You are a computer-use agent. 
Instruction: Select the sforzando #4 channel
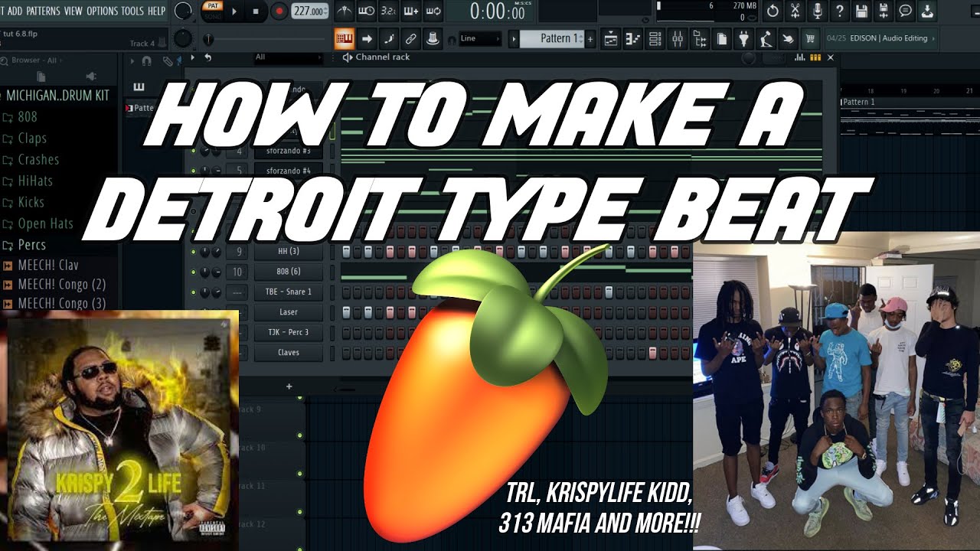pos(289,171)
